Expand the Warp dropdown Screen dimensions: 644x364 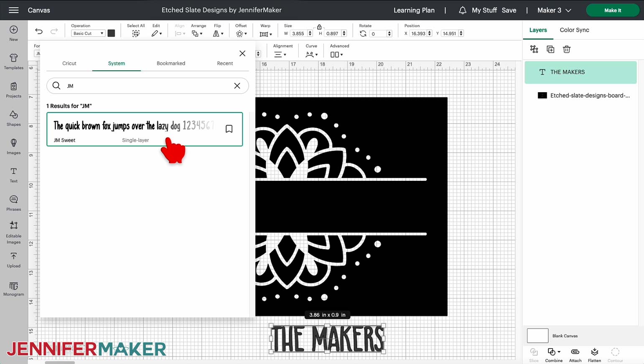(266, 34)
